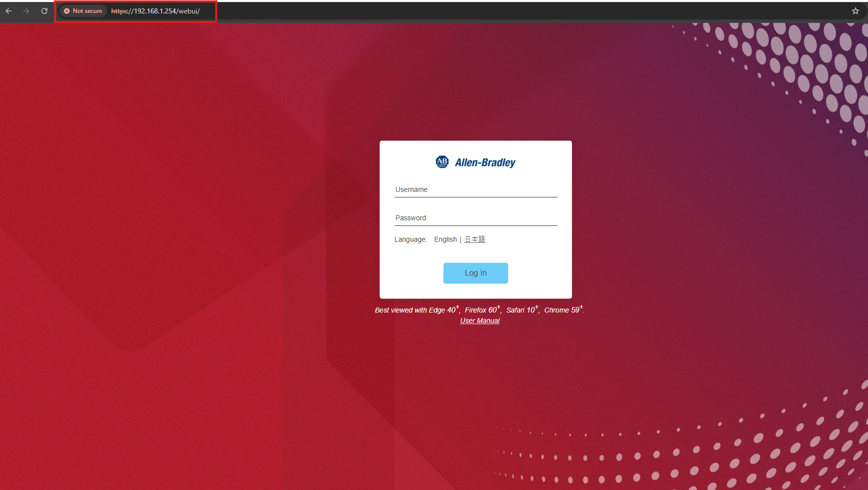The height and width of the screenshot is (490, 868).
Task: Click the Best viewed with Edge 40 text
Action: pos(416,310)
